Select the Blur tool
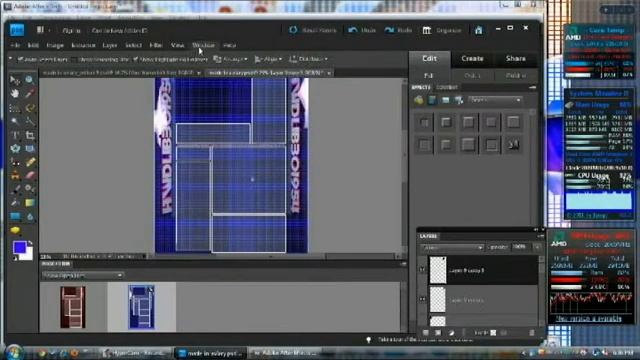 (29, 216)
